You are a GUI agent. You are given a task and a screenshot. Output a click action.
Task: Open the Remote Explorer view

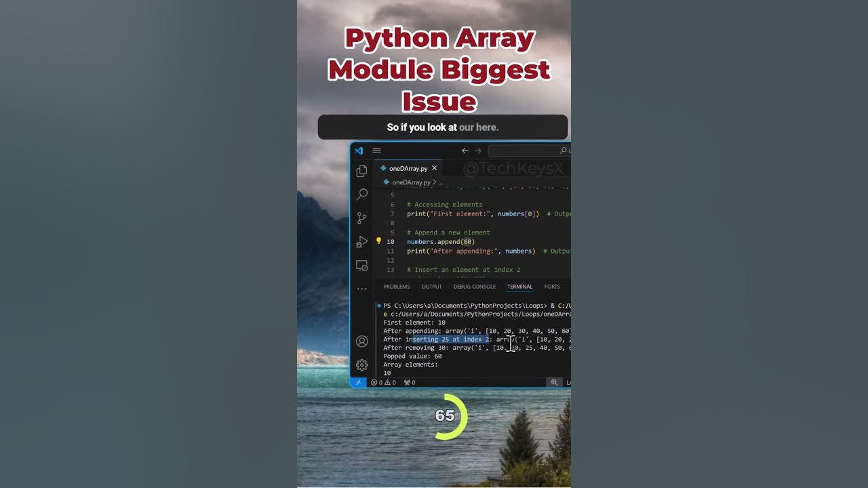pos(362,266)
